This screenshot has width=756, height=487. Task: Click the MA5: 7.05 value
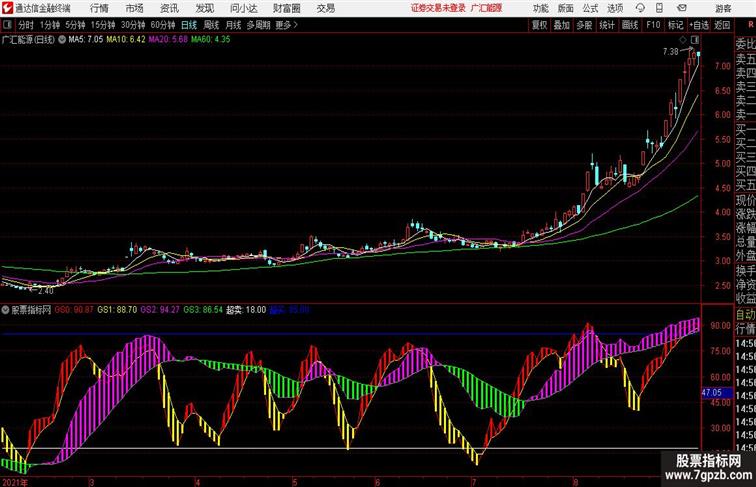[86, 40]
